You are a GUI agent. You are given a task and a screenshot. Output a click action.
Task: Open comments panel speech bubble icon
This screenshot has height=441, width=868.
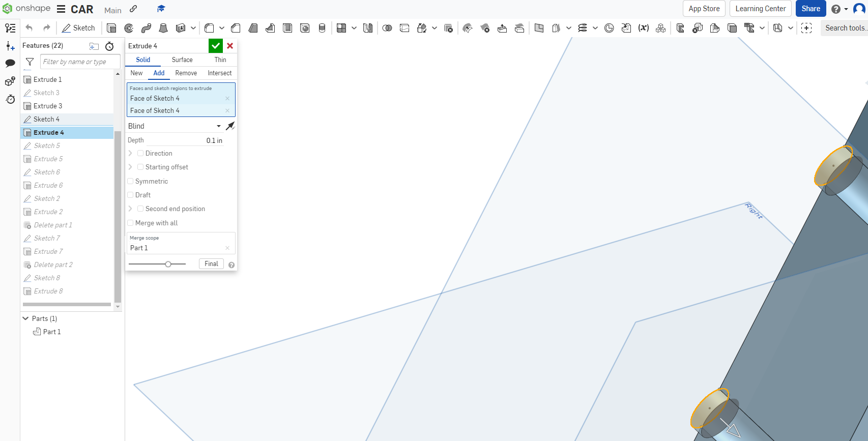click(x=10, y=64)
